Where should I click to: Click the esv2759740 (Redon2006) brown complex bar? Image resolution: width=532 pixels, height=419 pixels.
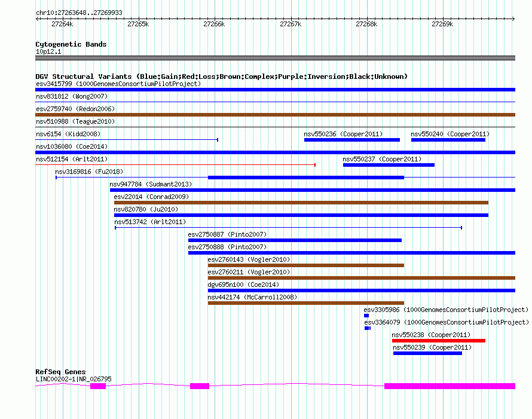pos(275,115)
